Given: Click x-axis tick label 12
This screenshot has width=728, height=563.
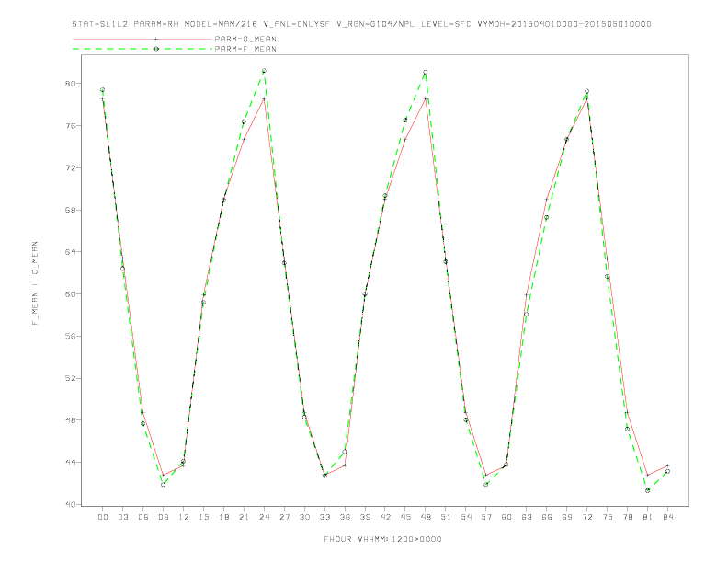Looking at the screenshot, I should 184,517.
